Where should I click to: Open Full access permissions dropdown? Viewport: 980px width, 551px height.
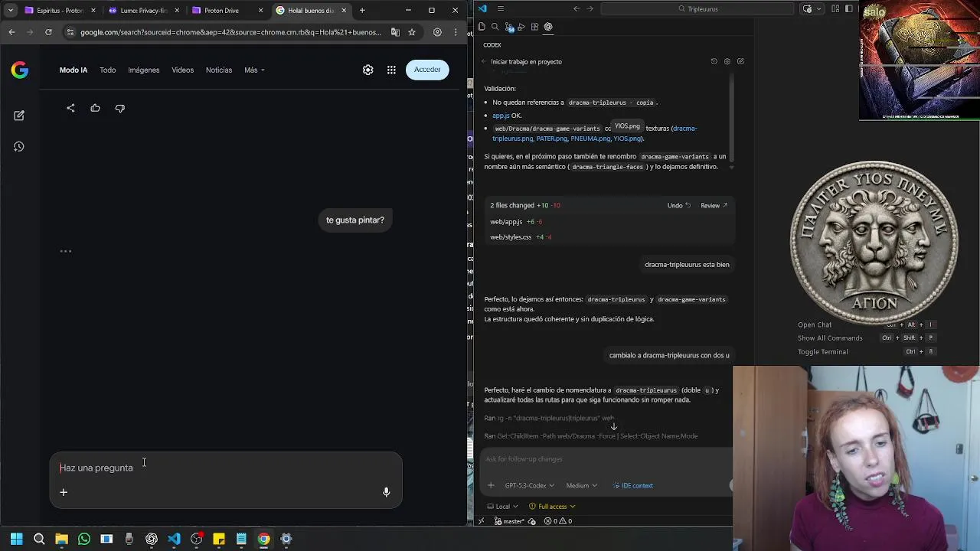[x=552, y=507]
